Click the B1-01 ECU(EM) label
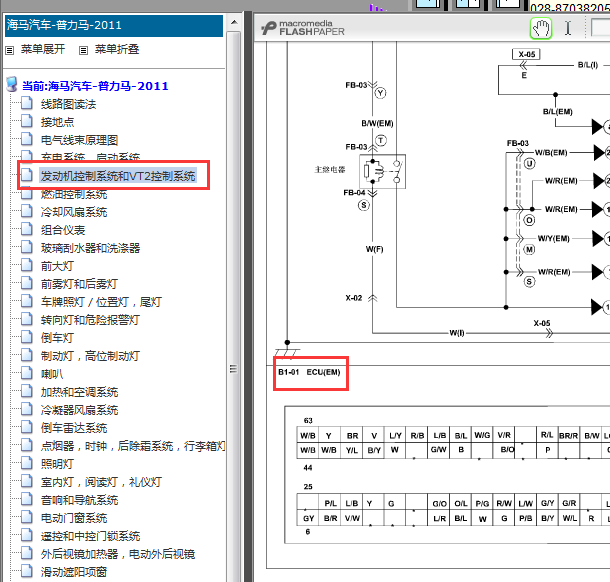Image resolution: width=610 pixels, height=582 pixels. coord(309,372)
